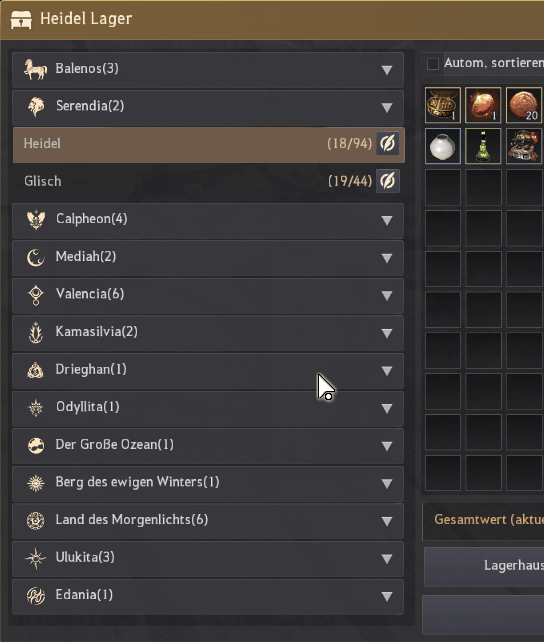Image resolution: width=544 pixels, height=642 pixels.
Task: Click the storage chest icon in title bar
Action: (x=21, y=19)
